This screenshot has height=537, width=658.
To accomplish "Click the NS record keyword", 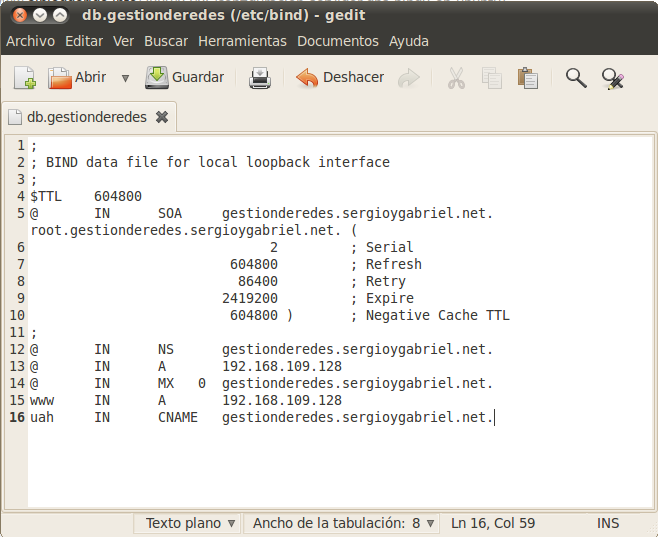I will coord(166,349).
